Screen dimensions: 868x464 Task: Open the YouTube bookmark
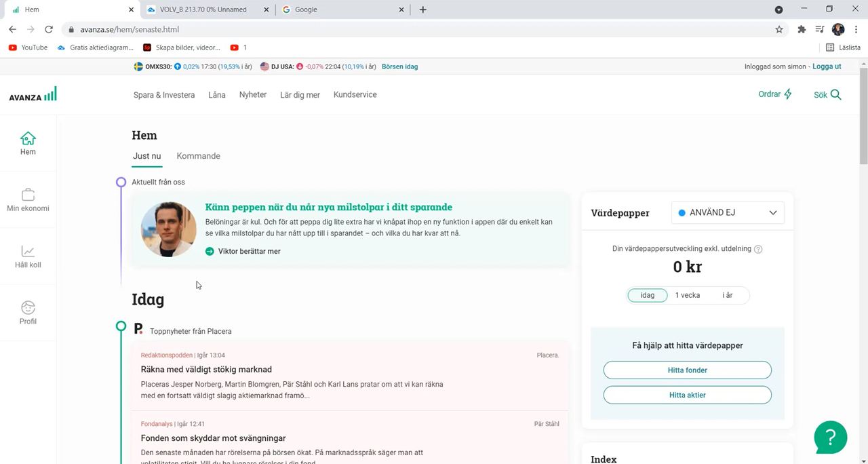(28, 47)
